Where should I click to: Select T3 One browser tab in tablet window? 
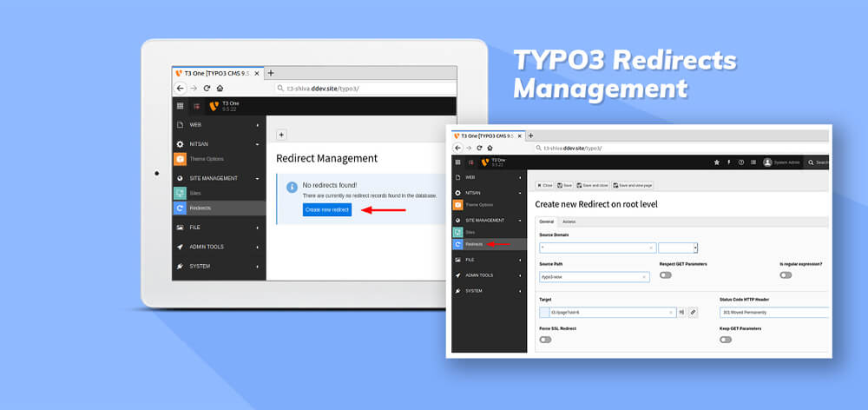pos(218,73)
